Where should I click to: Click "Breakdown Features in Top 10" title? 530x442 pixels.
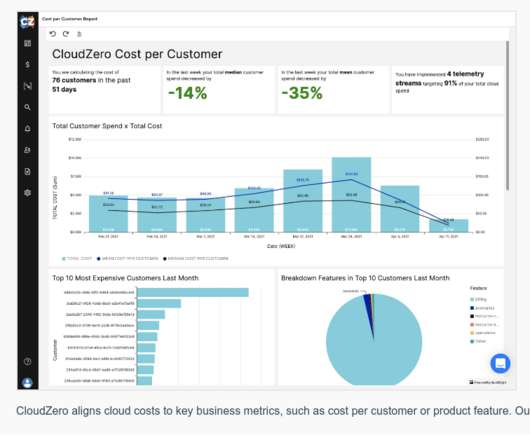tap(365, 278)
